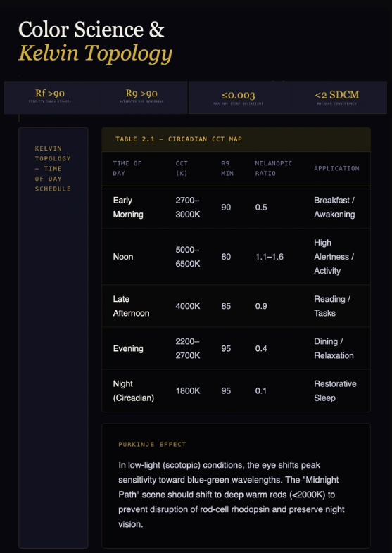Click the '1800K' CCT cell
Screen dimensions: 392x553
188,390
